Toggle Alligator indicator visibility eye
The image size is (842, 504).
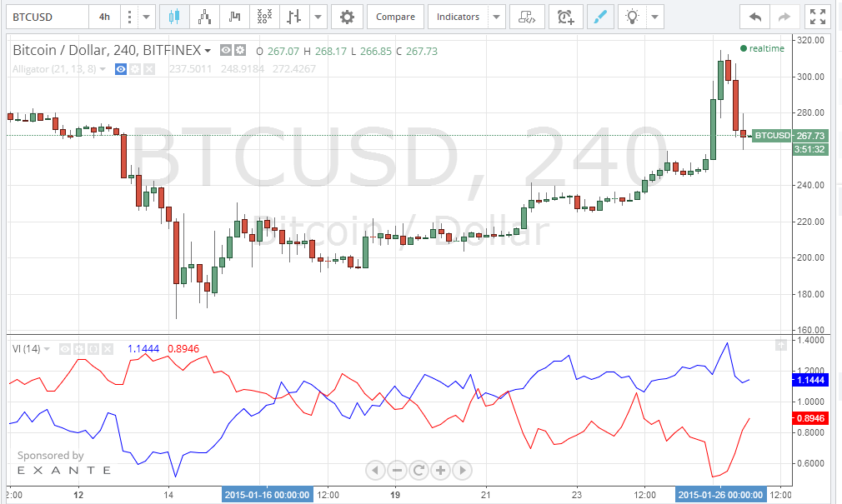pos(121,68)
